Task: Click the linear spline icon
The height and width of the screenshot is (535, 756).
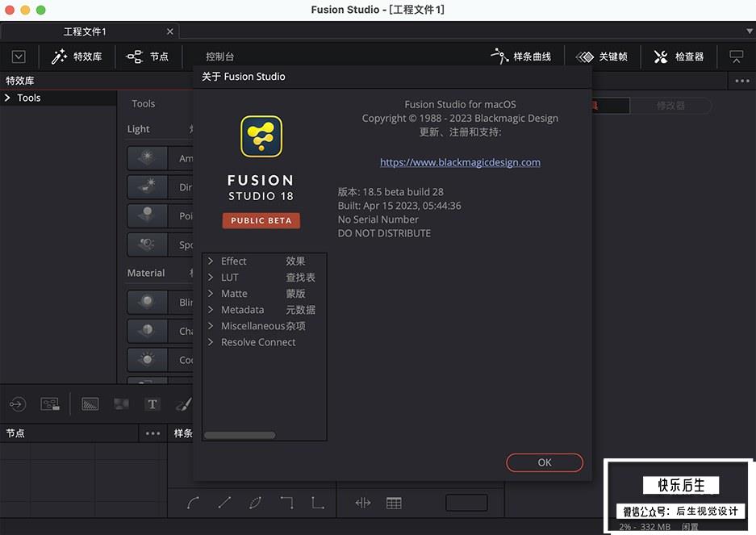Action: click(x=224, y=504)
